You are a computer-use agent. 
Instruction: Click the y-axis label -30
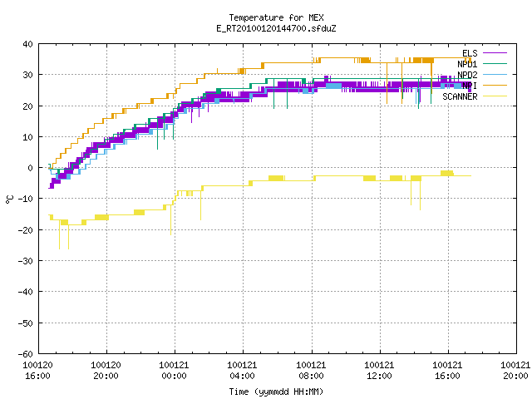(26, 261)
